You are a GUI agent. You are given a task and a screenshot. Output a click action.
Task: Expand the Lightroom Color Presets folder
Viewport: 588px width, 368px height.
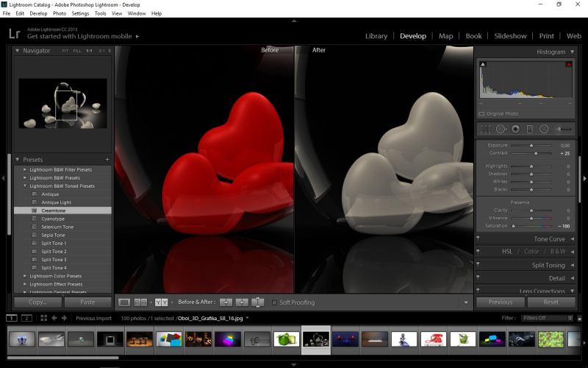click(25, 276)
